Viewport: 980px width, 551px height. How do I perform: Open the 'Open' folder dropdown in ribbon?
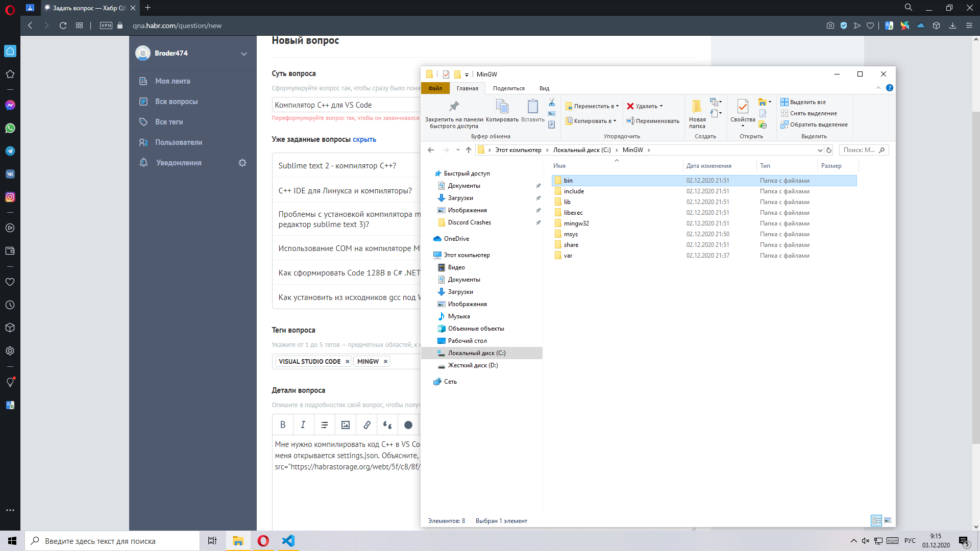[765, 102]
